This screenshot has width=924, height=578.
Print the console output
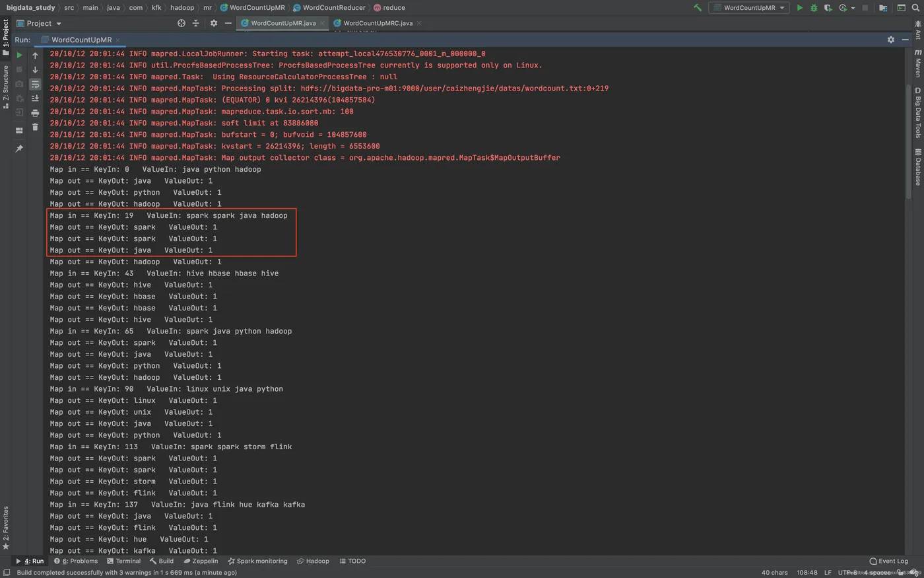pyautogui.click(x=35, y=113)
